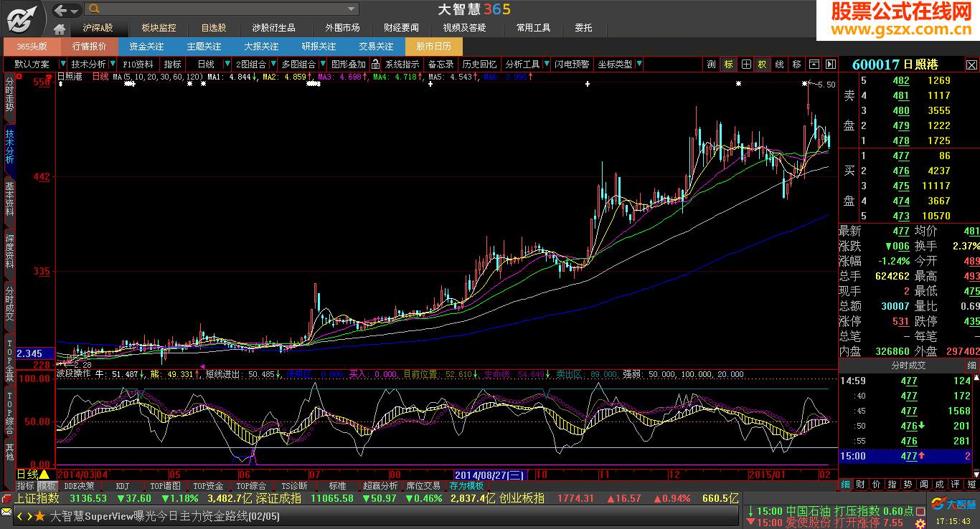Toggle the 线 line drawing button
980x529 pixels.
click(779, 64)
